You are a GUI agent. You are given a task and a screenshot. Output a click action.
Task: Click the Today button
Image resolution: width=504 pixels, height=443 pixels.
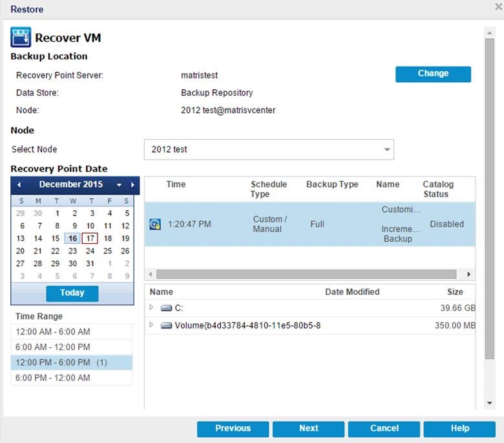[72, 293]
